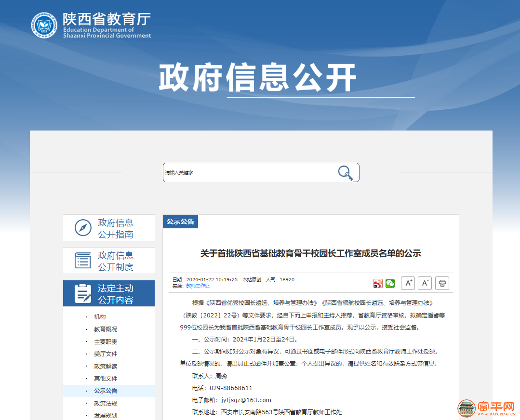Click the list icon for 政府信息公开制度
Image resolution: width=520 pixels, height=420 pixels.
pyautogui.click(x=82, y=260)
